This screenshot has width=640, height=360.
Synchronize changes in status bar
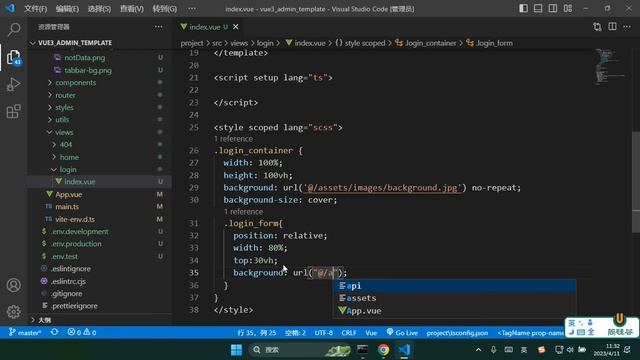(54, 332)
